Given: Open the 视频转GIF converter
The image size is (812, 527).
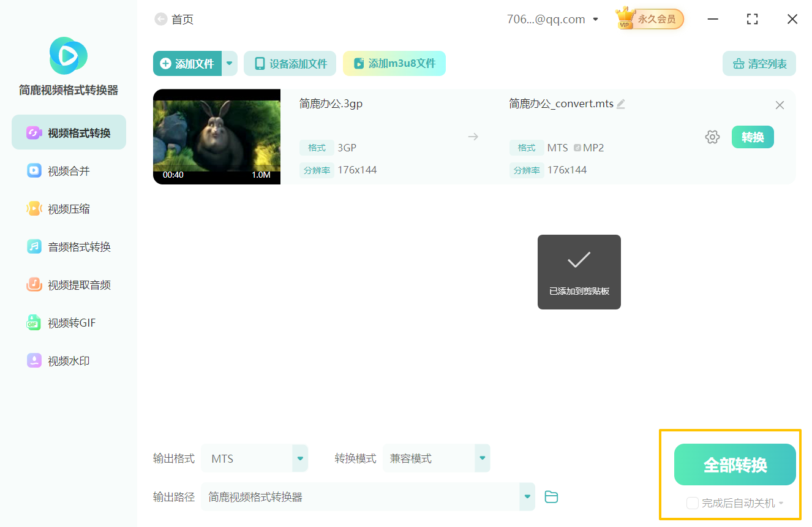Looking at the screenshot, I should [68, 322].
